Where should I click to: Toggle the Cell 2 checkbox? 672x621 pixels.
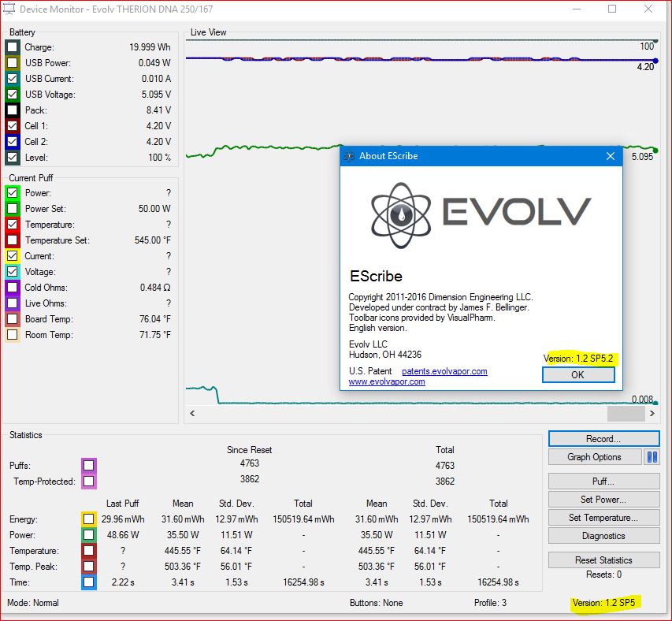click(13, 142)
